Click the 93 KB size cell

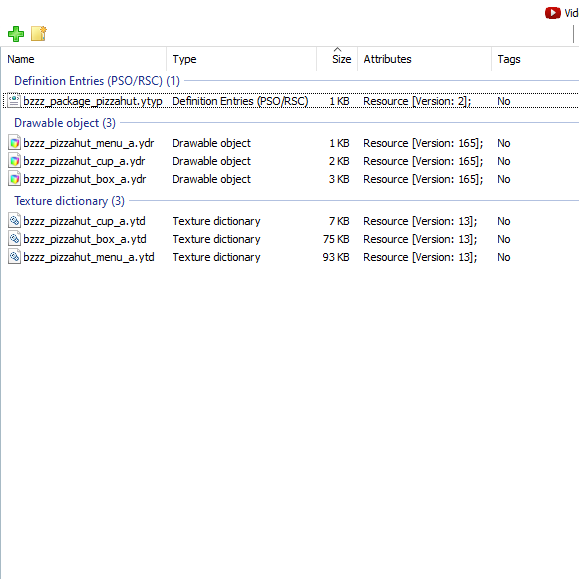tap(336, 257)
